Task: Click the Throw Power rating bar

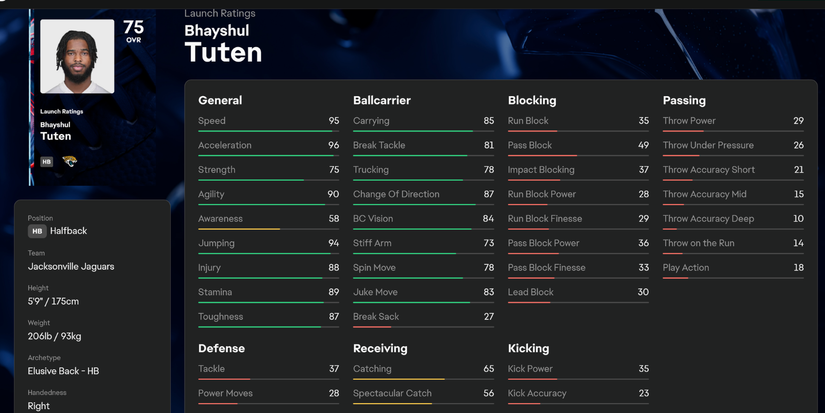Action: pos(733,130)
